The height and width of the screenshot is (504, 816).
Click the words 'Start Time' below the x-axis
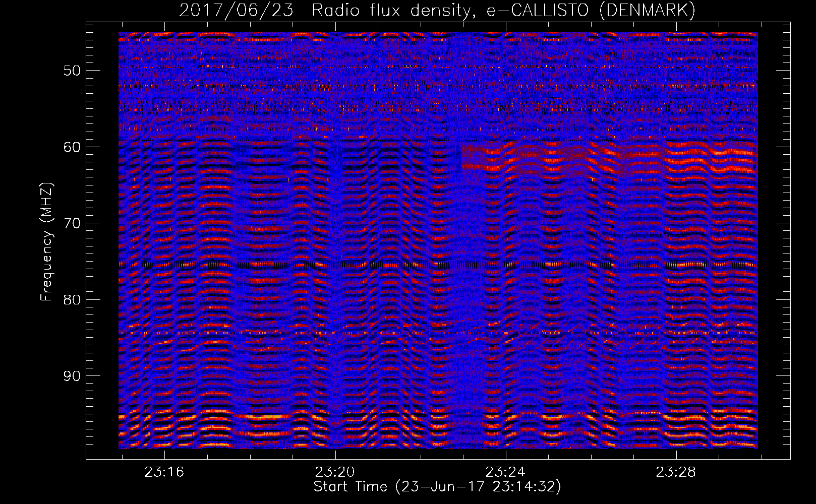point(351,487)
